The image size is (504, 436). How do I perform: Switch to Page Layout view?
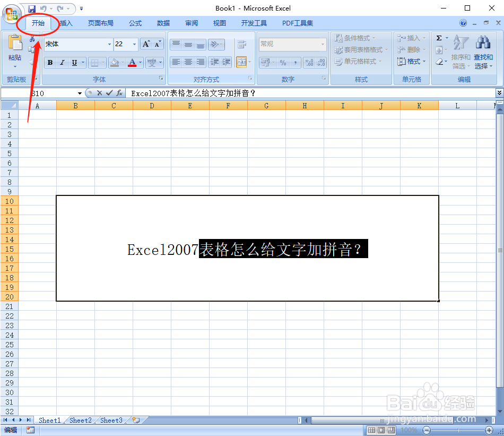pyautogui.click(x=381, y=430)
